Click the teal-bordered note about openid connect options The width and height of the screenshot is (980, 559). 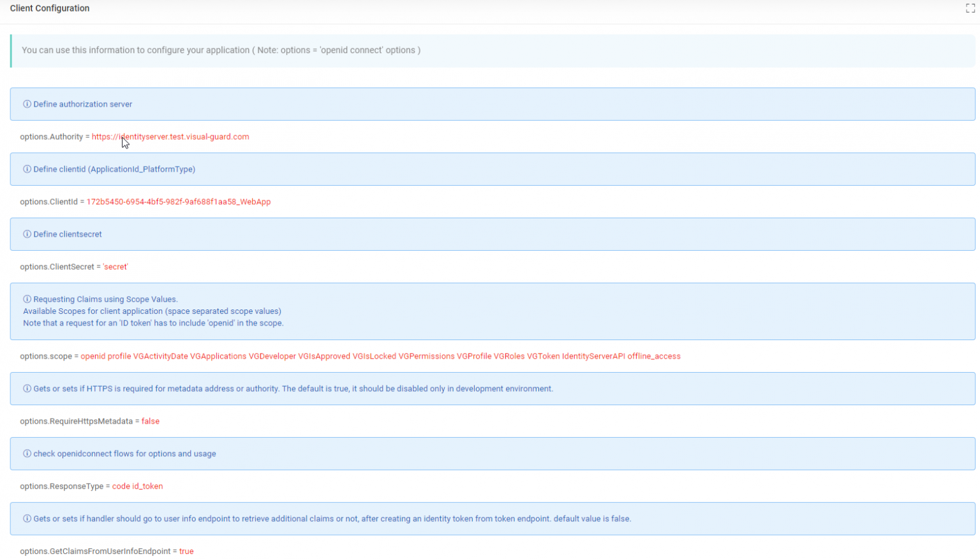[x=220, y=50]
